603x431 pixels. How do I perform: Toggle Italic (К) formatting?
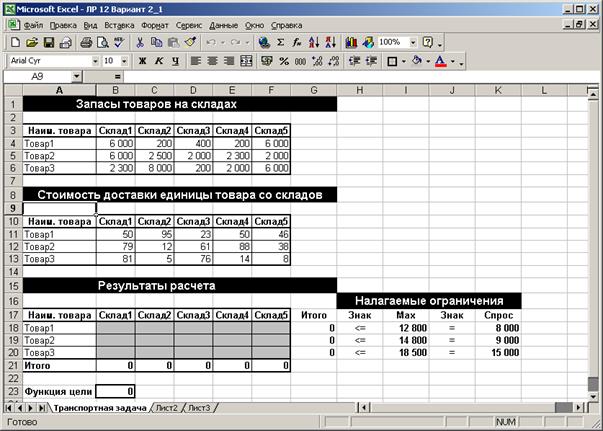coord(159,61)
